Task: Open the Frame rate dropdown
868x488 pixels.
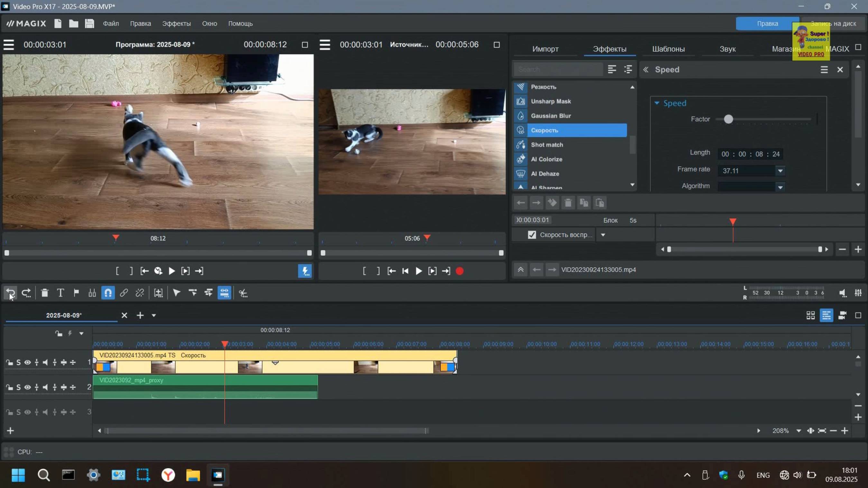Action: pyautogui.click(x=780, y=171)
